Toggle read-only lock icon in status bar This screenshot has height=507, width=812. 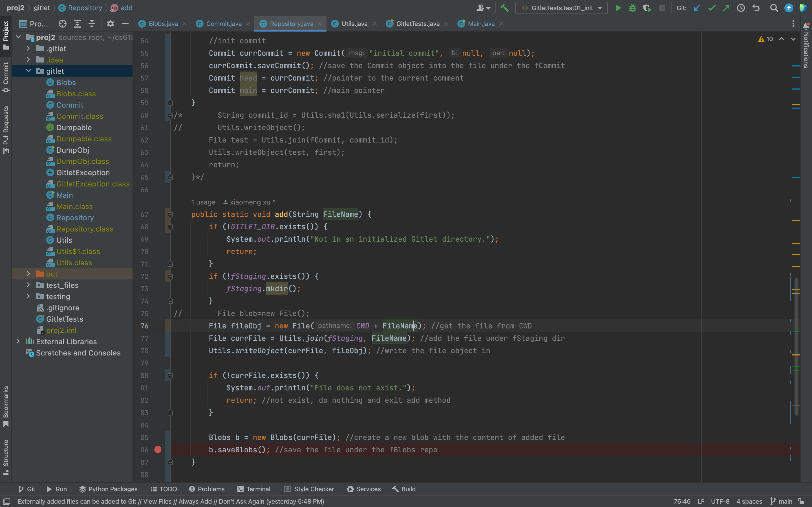click(801, 501)
